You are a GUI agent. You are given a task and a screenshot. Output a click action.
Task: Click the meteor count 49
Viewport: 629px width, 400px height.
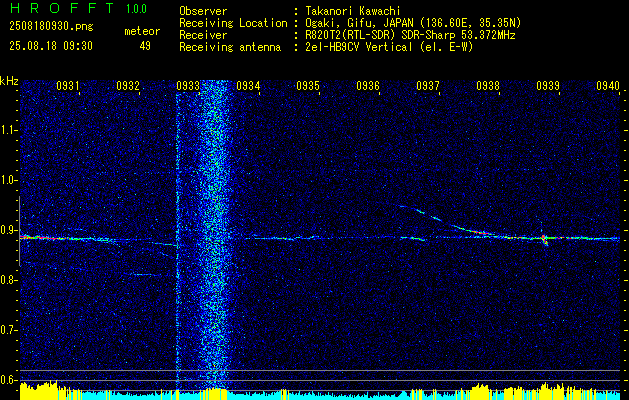(x=145, y=46)
